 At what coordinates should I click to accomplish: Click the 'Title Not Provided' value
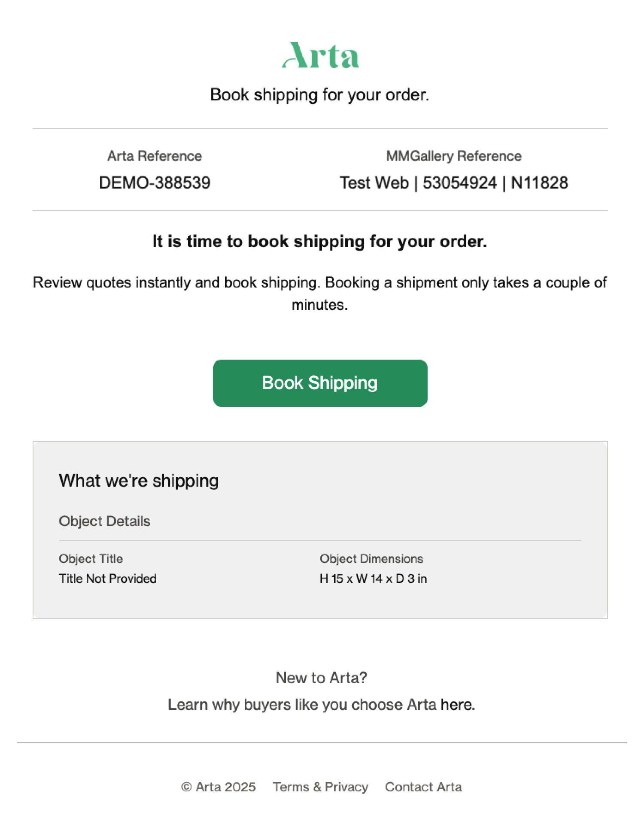108,579
